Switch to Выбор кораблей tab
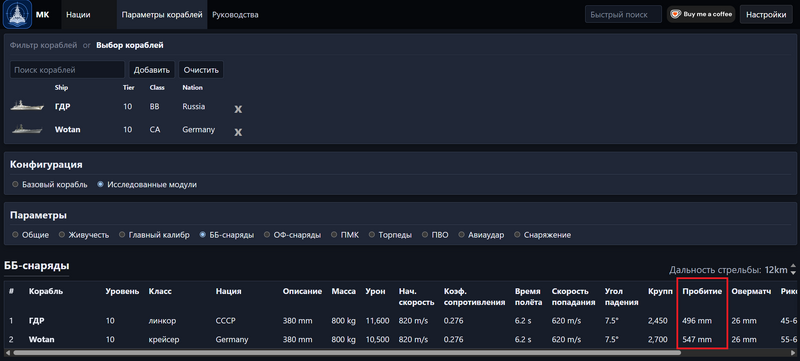The image size is (800, 361). coord(130,45)
